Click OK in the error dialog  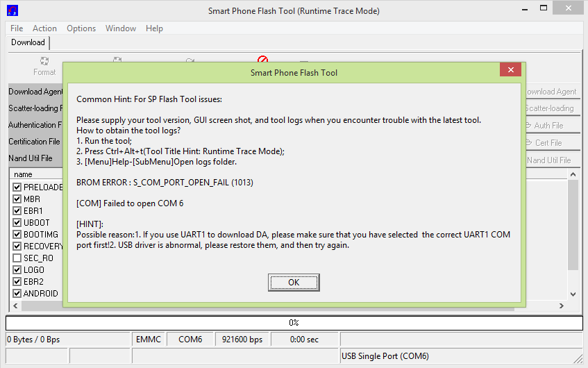point(294,283)
